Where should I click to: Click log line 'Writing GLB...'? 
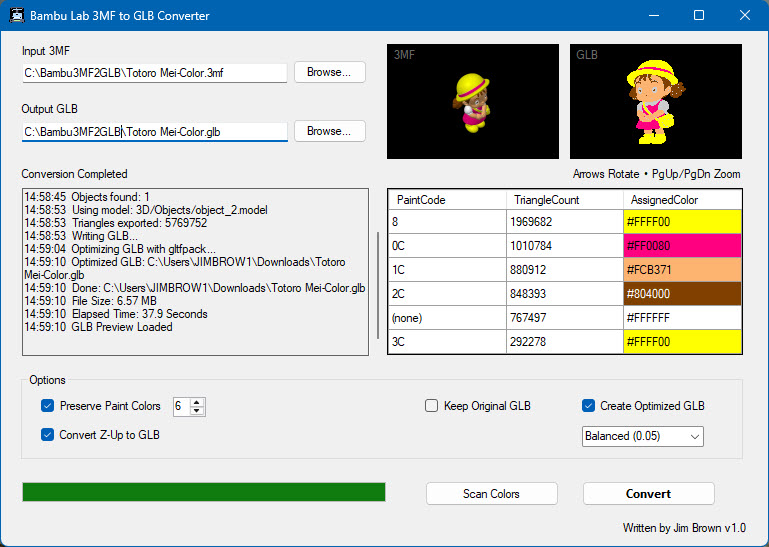[81, 236]
